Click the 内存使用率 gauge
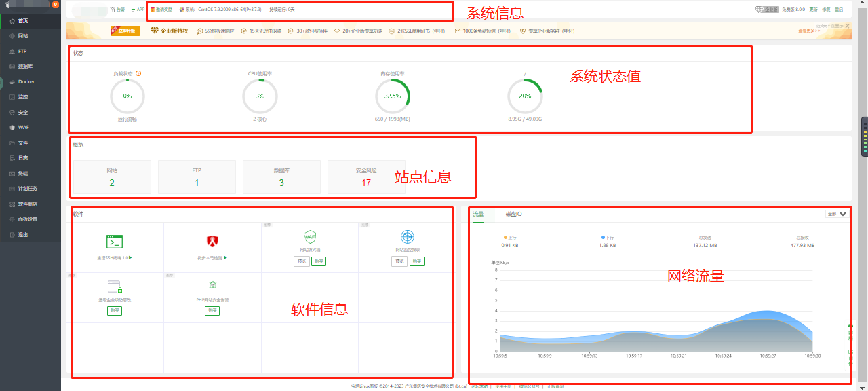This screenshot has width=868, height=391. [393, 96]
